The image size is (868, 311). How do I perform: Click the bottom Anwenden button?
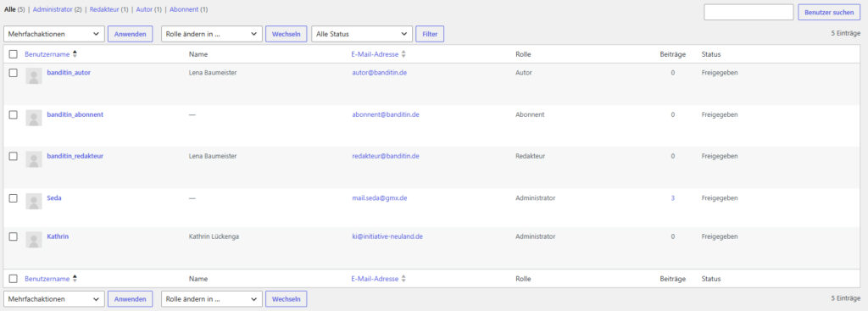[x=130, y=299]
